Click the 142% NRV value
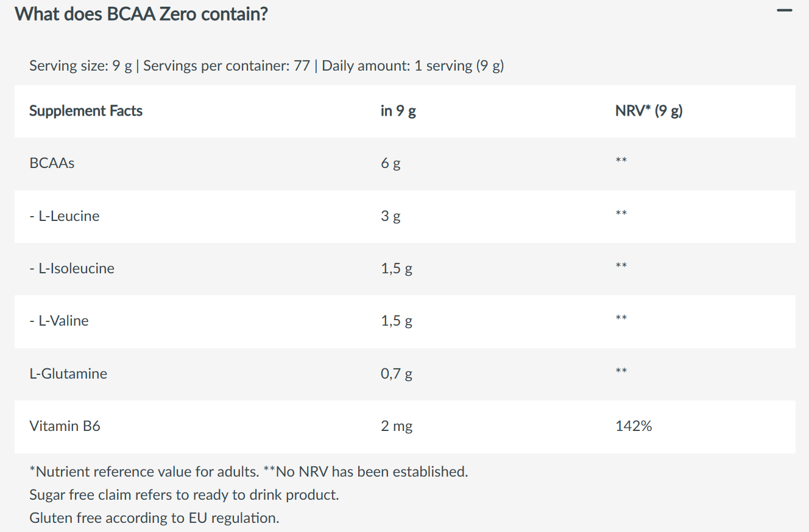This screenshot has height=532, width=809. pos(634,426)
